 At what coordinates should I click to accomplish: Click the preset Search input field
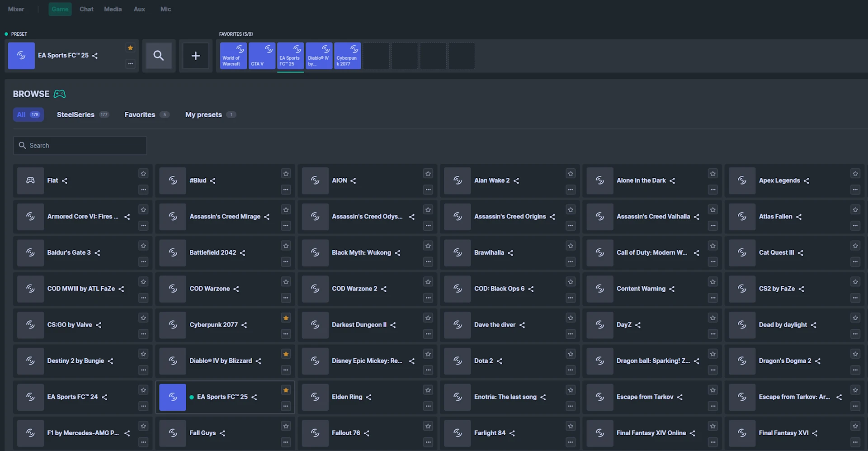point(80,146)
